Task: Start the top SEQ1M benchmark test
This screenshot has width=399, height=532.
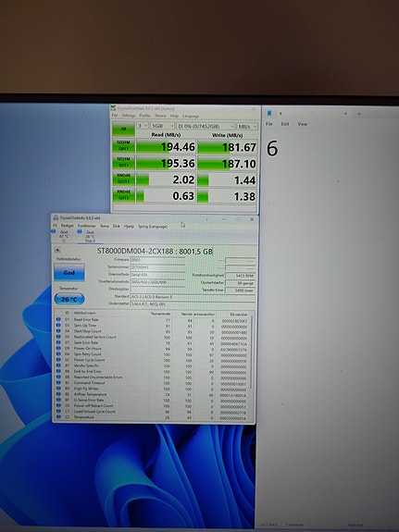Action: [x=123, y=145]
